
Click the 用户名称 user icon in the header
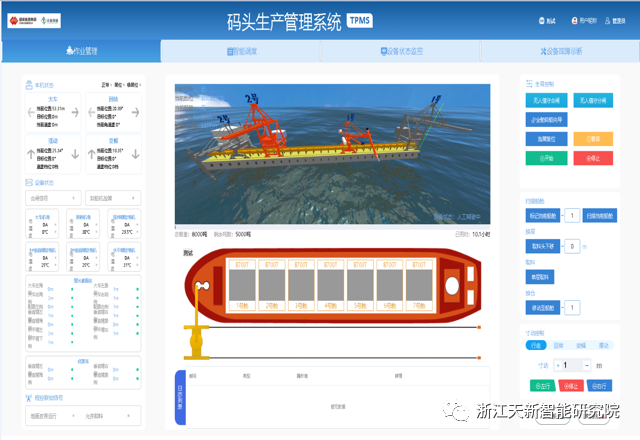coord(574,20)
